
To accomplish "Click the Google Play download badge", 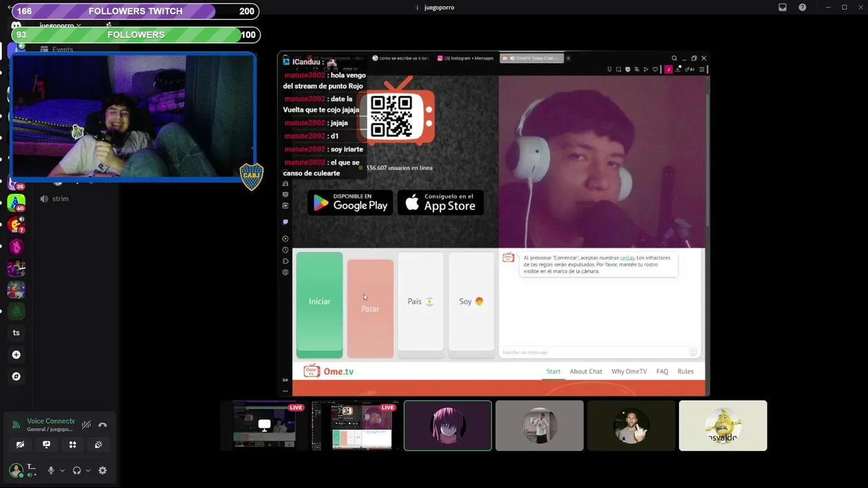I will tap(351, 202).
